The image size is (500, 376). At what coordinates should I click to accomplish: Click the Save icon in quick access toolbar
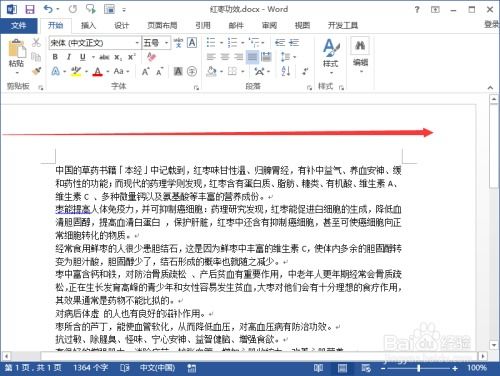30,9
